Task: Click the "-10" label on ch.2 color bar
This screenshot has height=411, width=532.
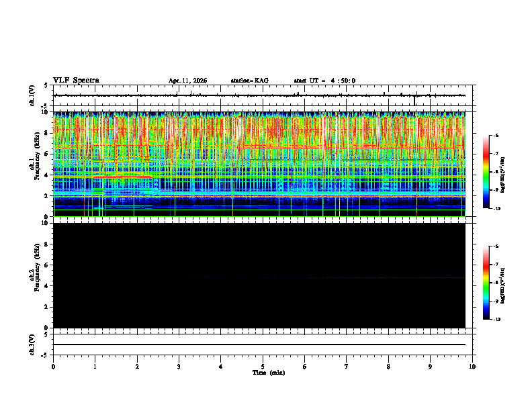Action: click(496, 320)
